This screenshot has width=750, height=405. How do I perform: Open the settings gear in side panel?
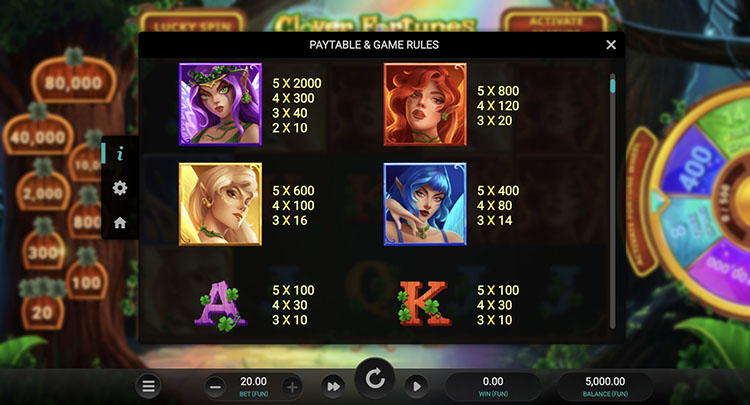[120, 188]
